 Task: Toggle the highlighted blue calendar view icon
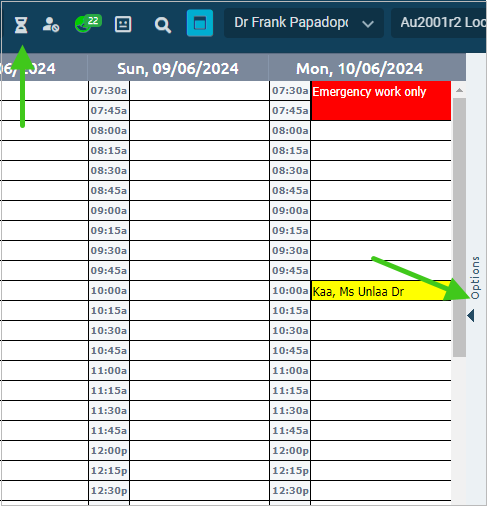point(200,23)
